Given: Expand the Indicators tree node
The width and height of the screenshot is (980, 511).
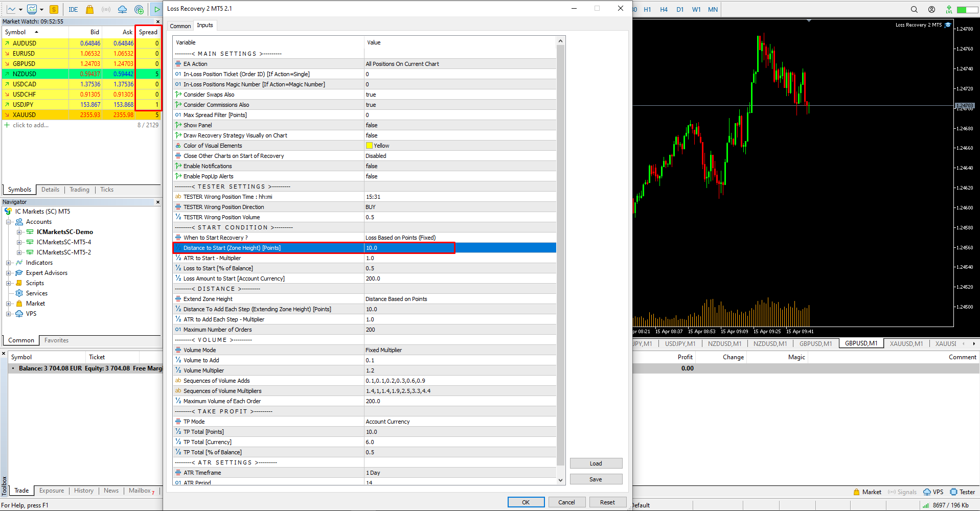Looking at the screenshot, I should tap(8, 263).
